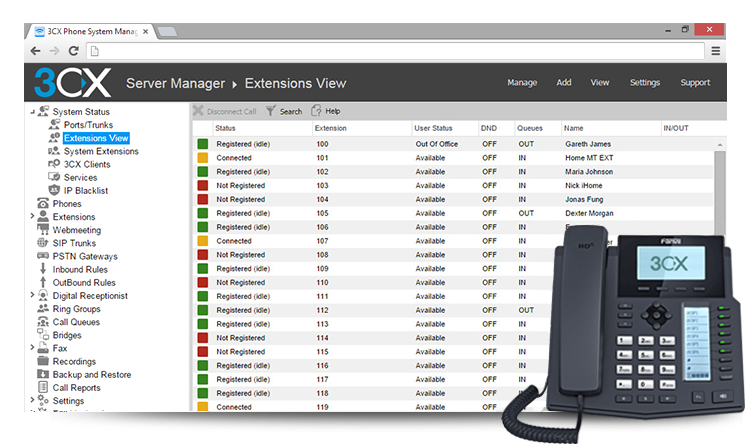The image size is (747, 447).
Task: Click the Digital Receptionist icon
Action: point(43,295)
